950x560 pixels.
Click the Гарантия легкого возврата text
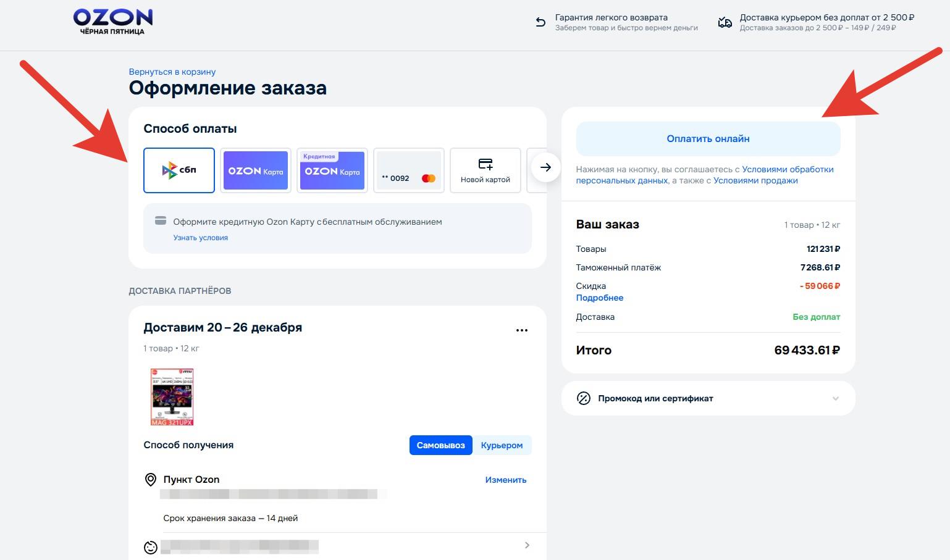pos(612,17)
